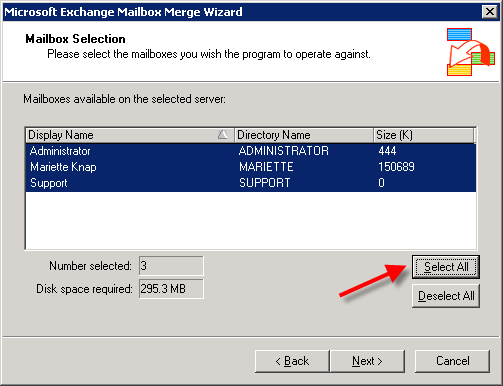Screen dimensions: 503x386
Task: Cancel the Mailbox Merge Wizard
Action: pos(452,361)
